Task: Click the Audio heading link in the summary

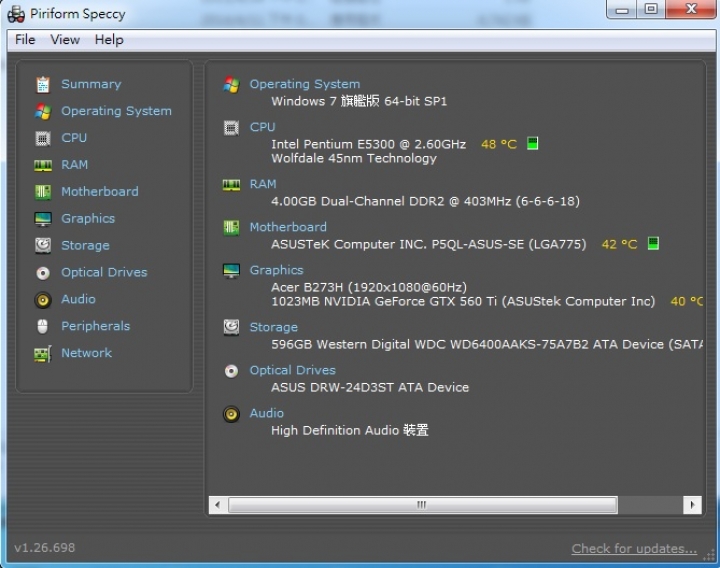Action: [x=266, y=413]
